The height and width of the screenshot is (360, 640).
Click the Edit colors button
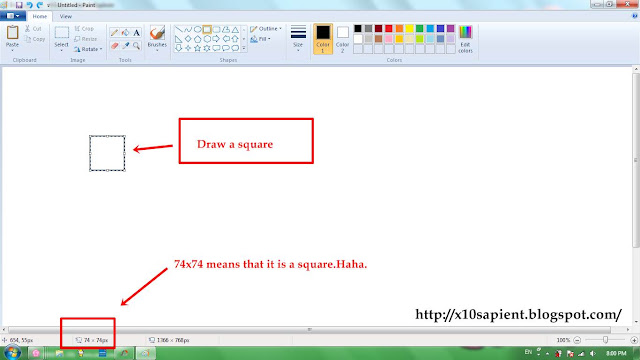point(465,39)
